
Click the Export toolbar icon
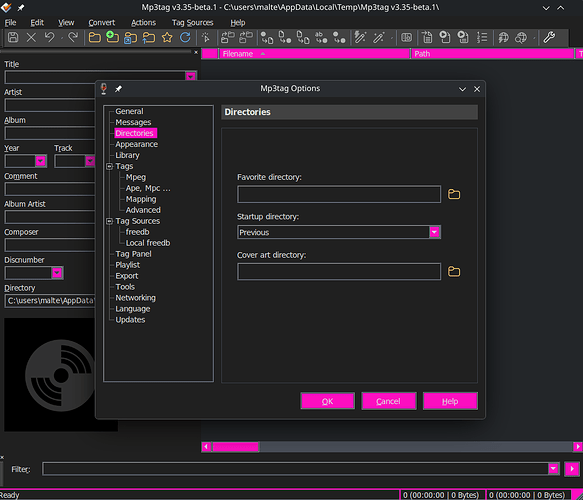(x=427, y=38)
